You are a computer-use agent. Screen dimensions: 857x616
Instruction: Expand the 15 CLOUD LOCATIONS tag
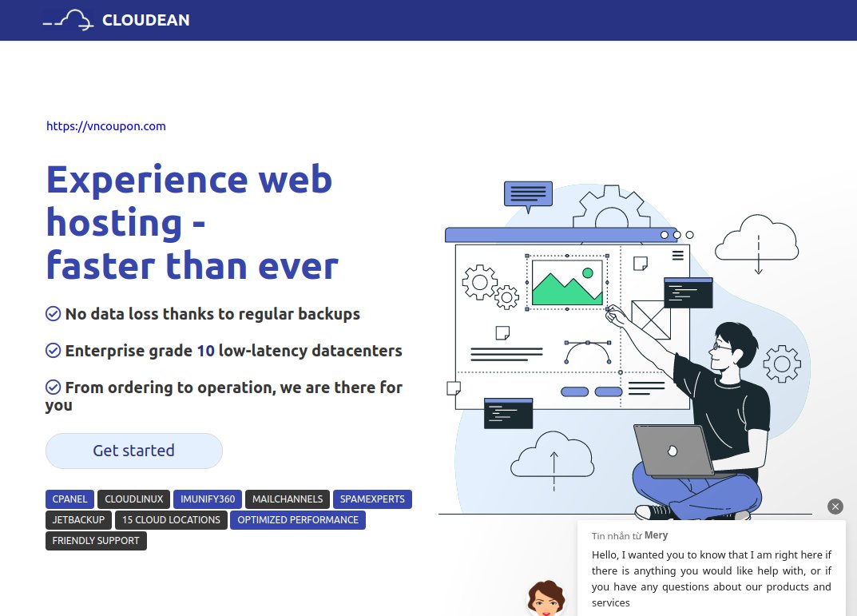(171, 519)
